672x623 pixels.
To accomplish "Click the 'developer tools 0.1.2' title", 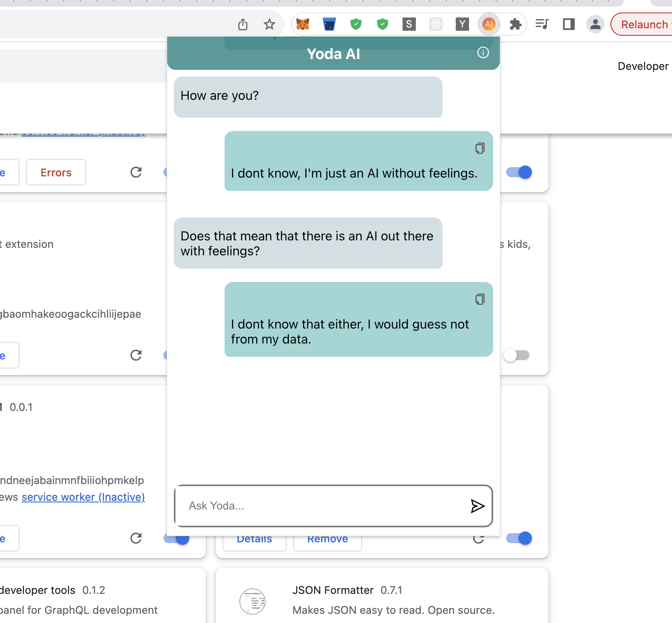I will click(52, 590).
